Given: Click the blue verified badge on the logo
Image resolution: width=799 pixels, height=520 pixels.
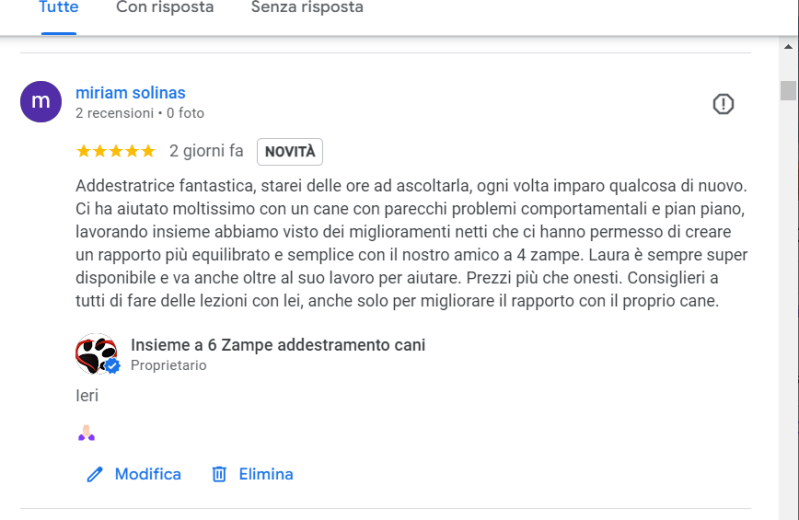Looking at the screenshot, I should [113, 367].
